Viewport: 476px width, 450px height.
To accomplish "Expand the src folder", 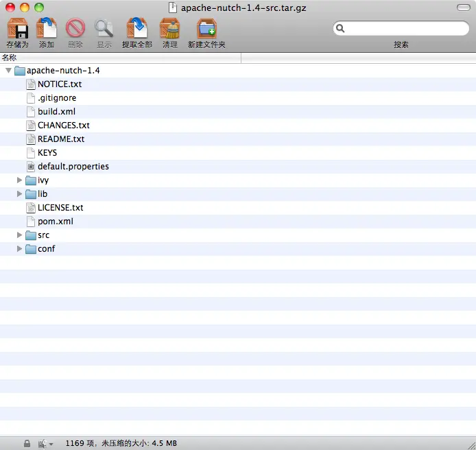I will point(19,235).
